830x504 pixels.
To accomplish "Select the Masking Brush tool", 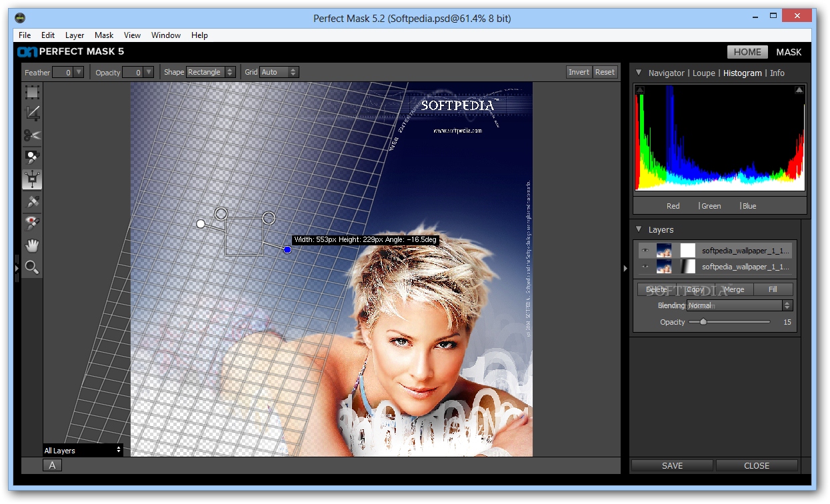I will click(x=32, y=157).
